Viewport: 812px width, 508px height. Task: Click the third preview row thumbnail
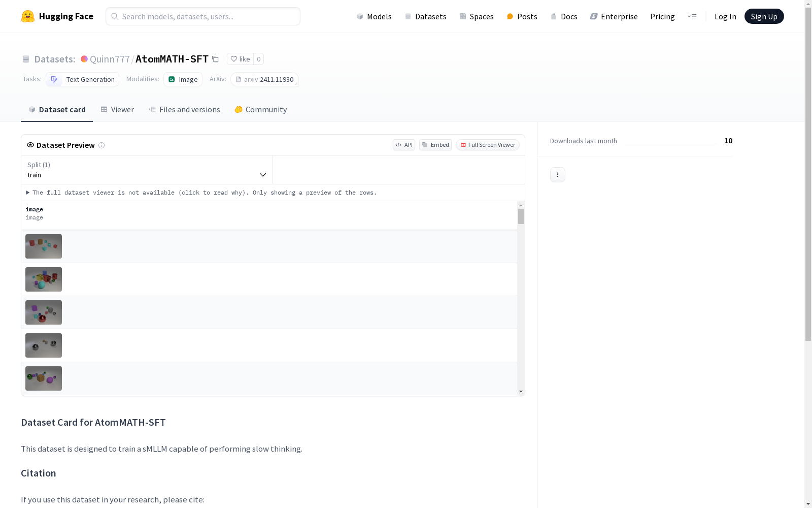point(44,312)
